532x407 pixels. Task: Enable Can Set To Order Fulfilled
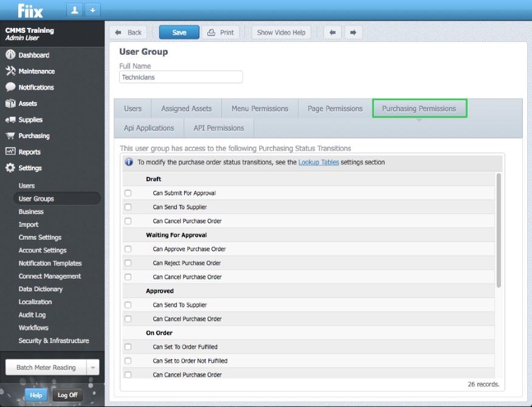pyautogui.click(x=128, y=347)
